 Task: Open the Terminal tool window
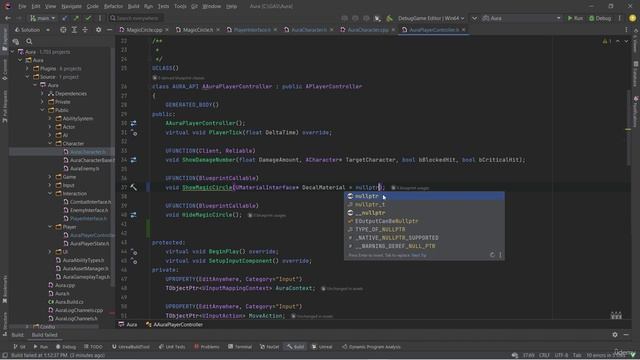240,347
